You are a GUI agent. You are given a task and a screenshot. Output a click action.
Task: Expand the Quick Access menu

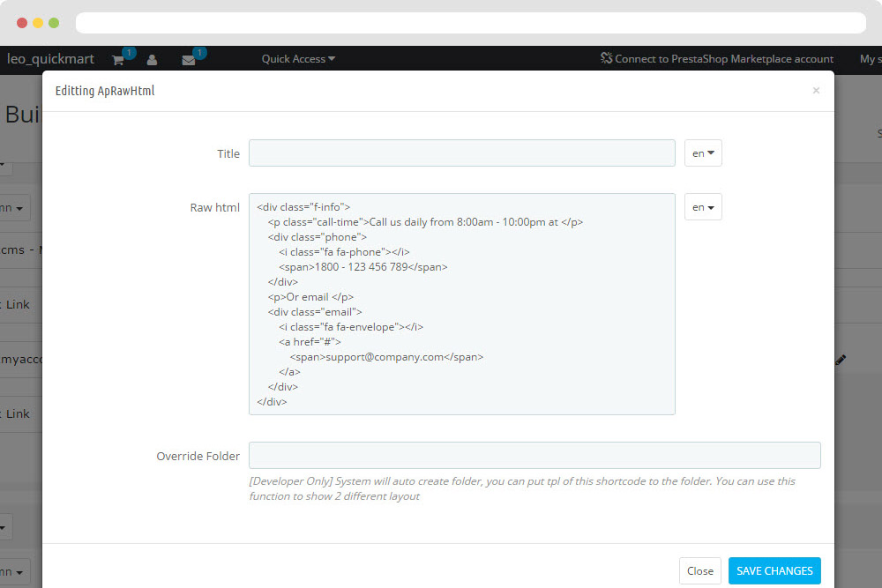[298, 59]
